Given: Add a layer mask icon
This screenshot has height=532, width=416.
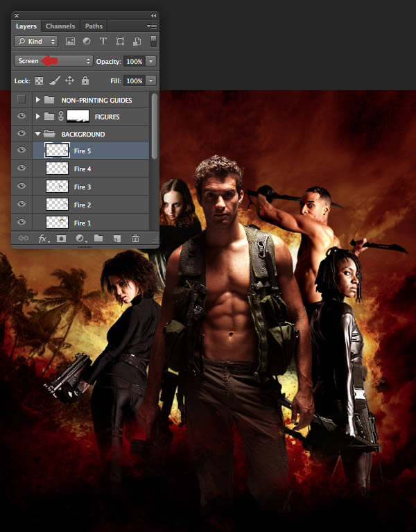Looking at the screenshot, I should (62, 239).
